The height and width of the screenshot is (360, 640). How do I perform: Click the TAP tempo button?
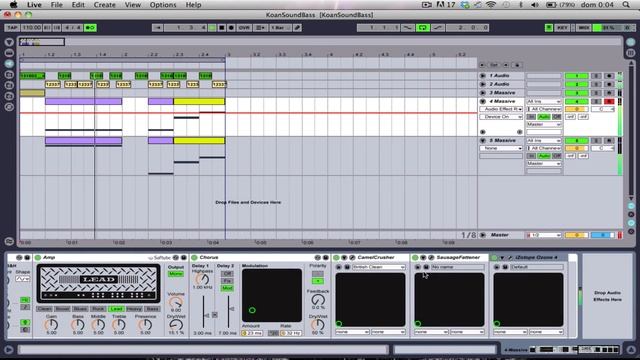tap(12, 28)
